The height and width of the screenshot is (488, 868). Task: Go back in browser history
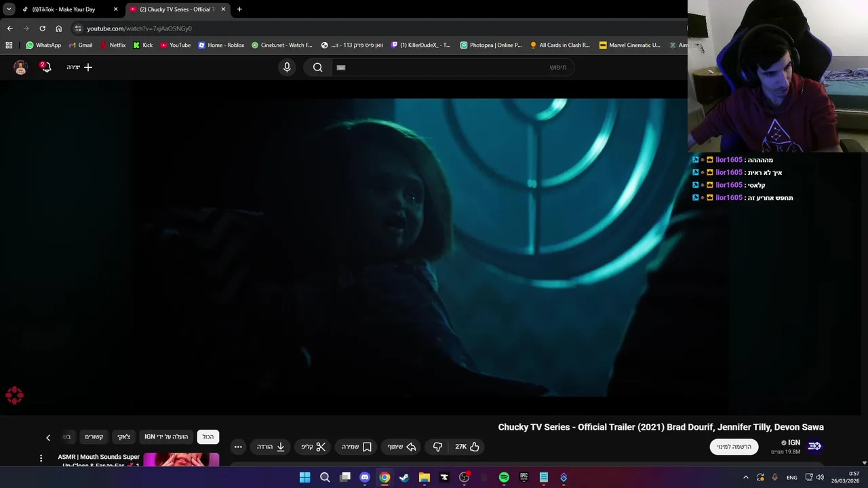click(x=9, y=28)
